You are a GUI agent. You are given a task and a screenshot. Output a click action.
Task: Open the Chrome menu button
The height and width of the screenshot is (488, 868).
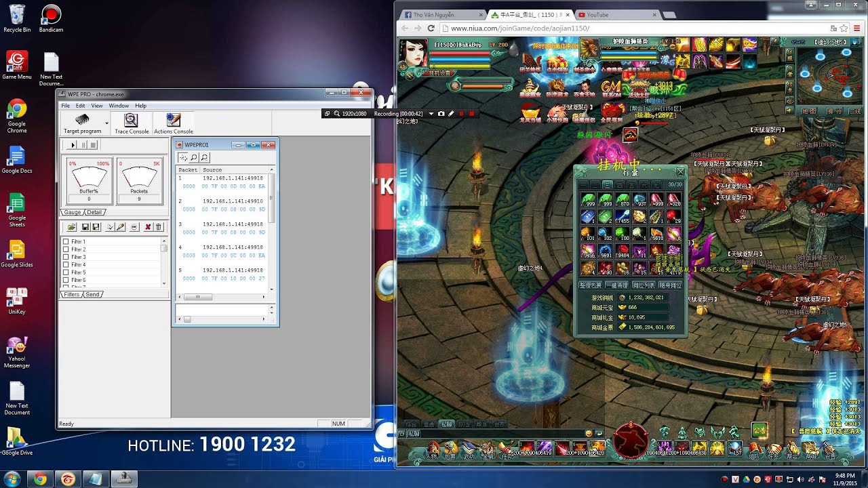[x=856, y=28]
